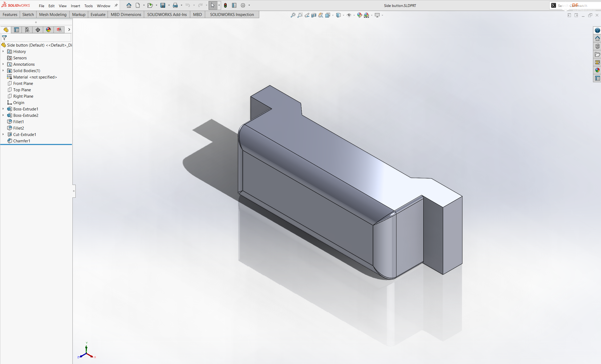Show more manager tabs with right chevron
Screen dimensions: 601x364
click(69, 30)
